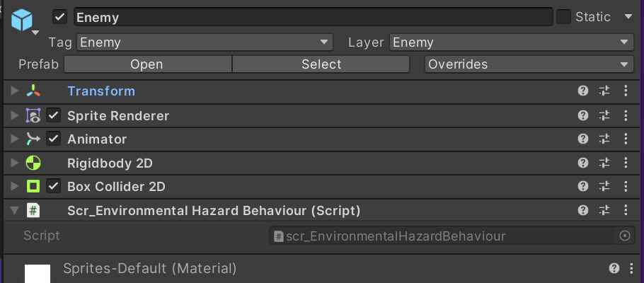This screenshot has width=644, height=283.
Task: Disable the Enemy GameObject active checkbox
Action: pos(60,17)
